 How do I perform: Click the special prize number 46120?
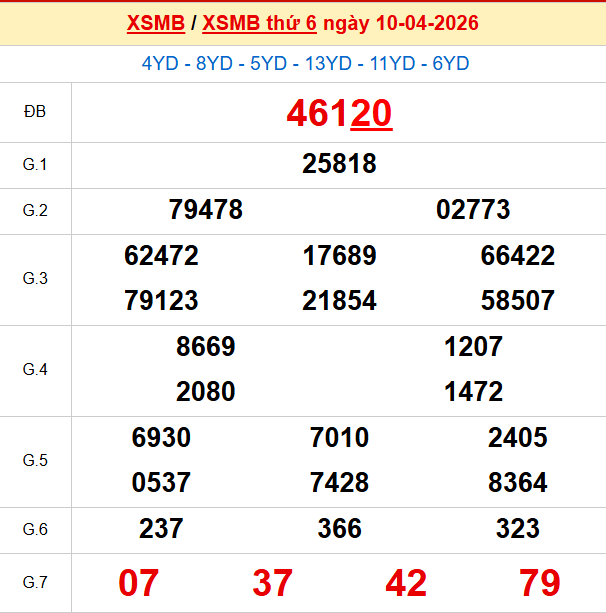pyautogui.click(x=339, y=113)
